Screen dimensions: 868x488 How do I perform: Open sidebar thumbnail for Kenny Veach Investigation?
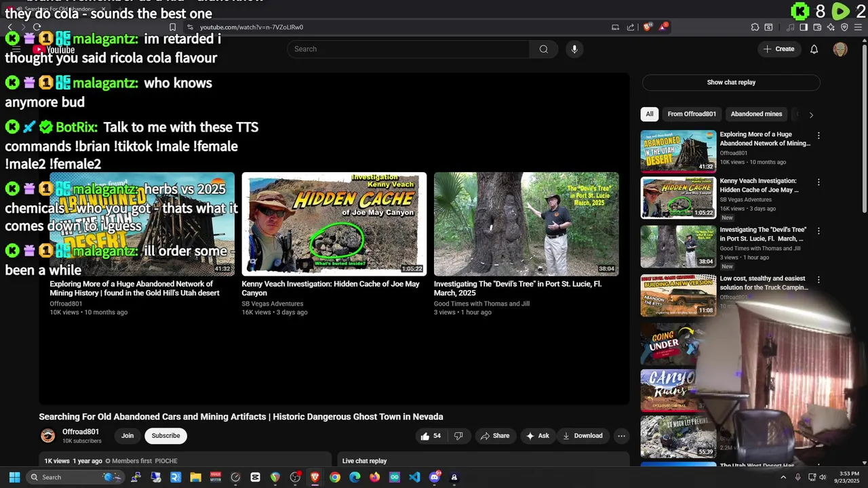[678, 198]
